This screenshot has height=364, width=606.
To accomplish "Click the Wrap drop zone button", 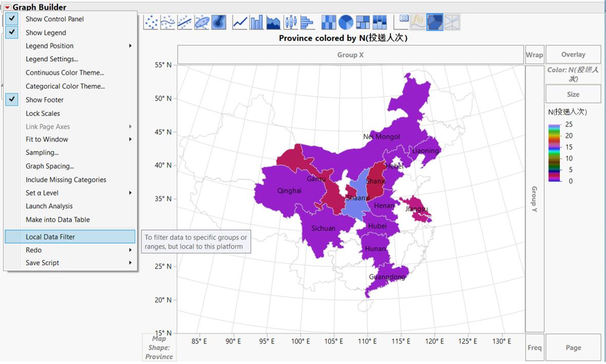I will pyautogui.click(x=534, y=54).
